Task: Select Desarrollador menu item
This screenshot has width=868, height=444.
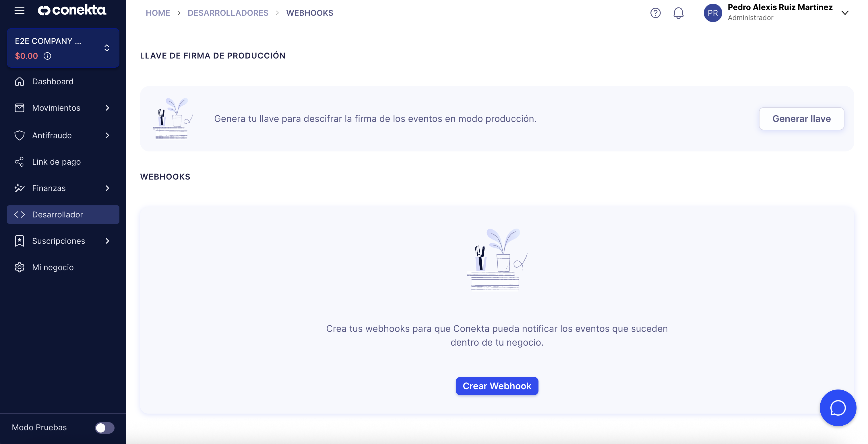Action: (63, 215)
